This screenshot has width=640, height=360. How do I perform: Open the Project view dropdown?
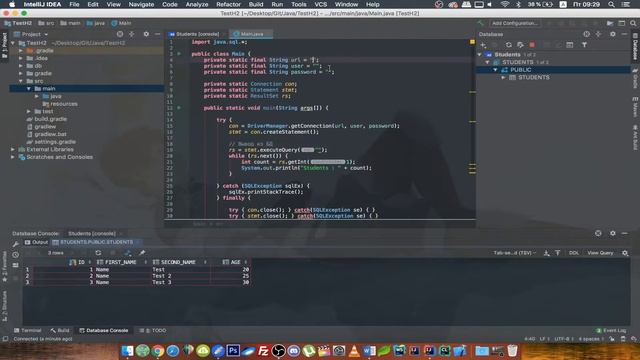(x=31, y=34)
